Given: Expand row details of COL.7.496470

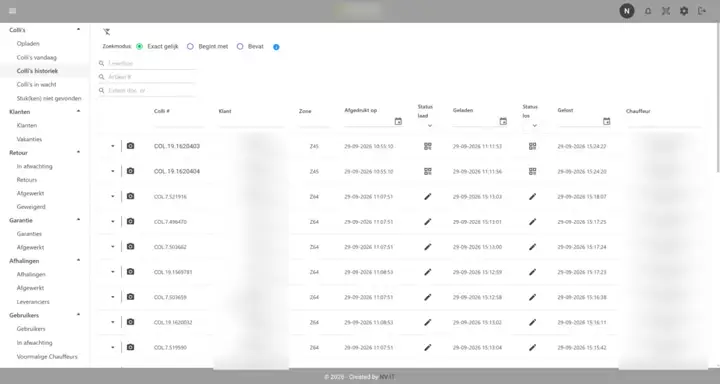Looking at the screenshot, I should [x=112, y=221].
